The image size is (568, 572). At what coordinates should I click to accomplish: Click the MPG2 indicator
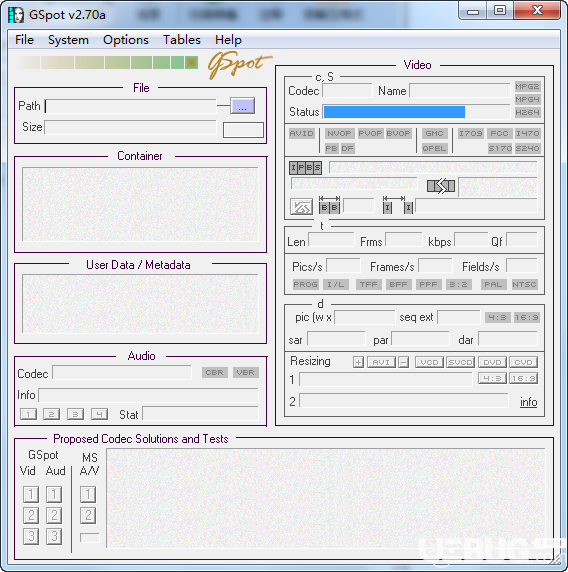click(x=527, y=86)
